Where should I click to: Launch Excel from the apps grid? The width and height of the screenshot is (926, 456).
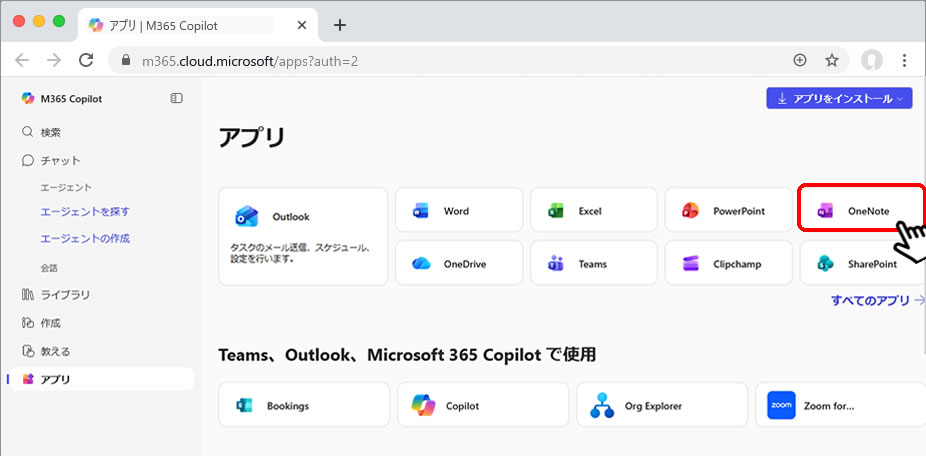point(593,211)
